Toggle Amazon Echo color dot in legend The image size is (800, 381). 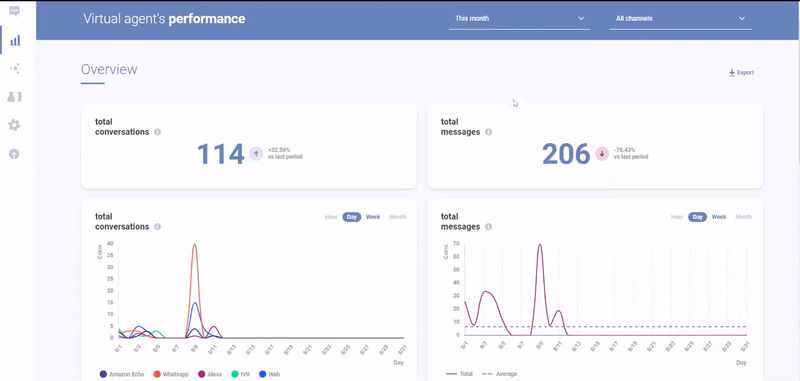point(103,374)
